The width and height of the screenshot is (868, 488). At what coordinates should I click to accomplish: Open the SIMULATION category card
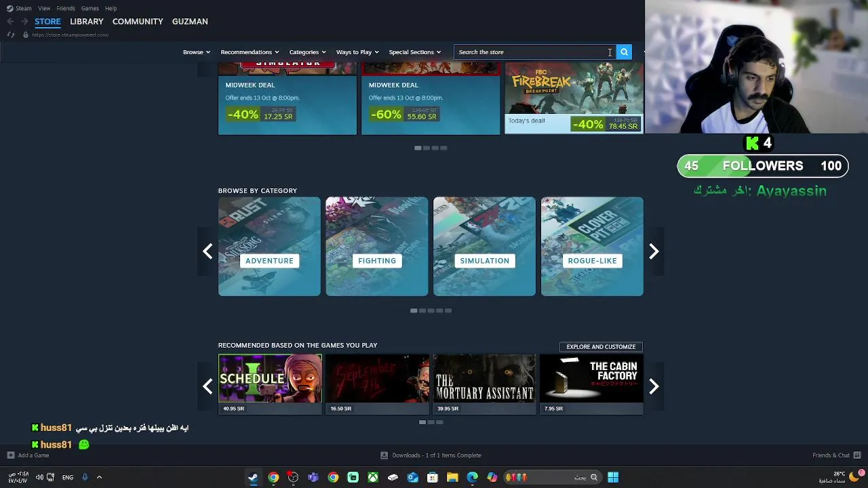484,247
